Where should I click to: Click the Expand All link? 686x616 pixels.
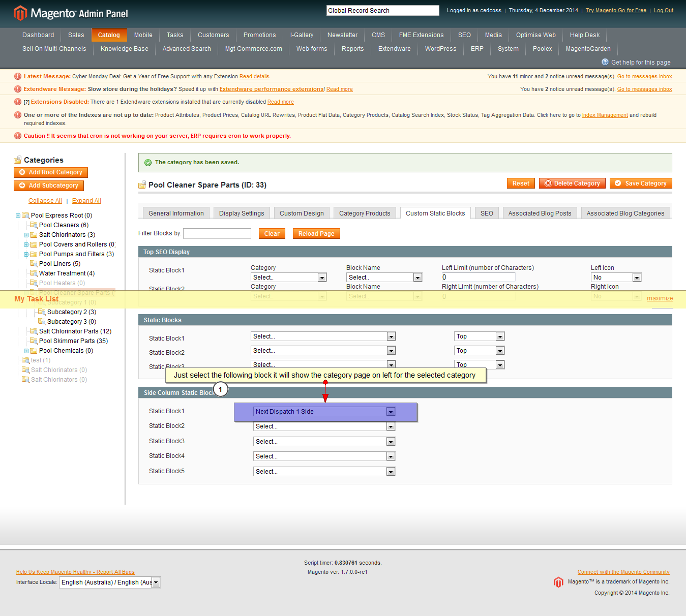pyautogui.click(x=86, y=201)
